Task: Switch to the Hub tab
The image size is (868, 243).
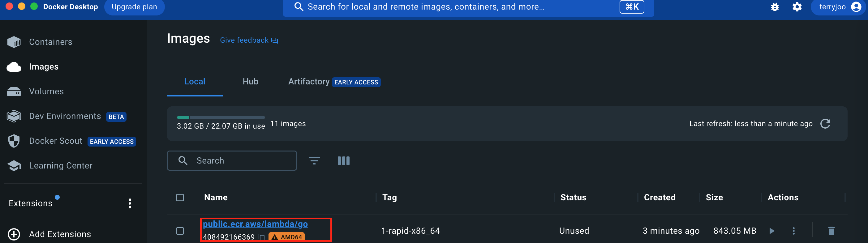Action: (250, 82)
